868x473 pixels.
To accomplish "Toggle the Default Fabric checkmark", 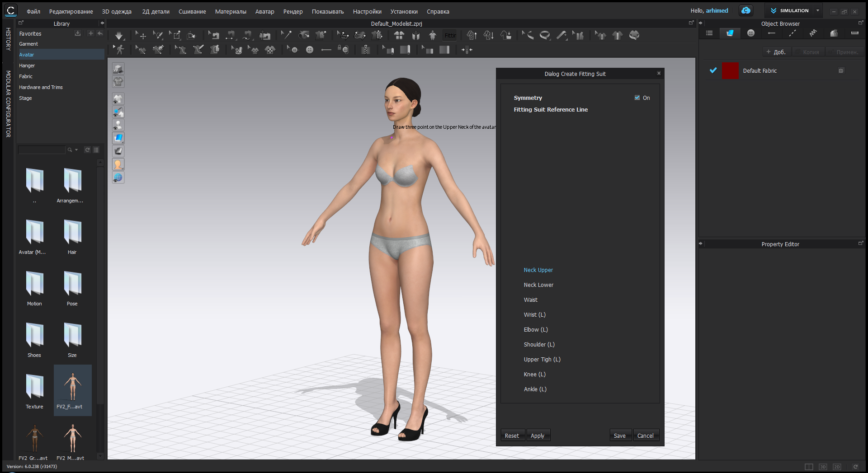I will [713, 70].
